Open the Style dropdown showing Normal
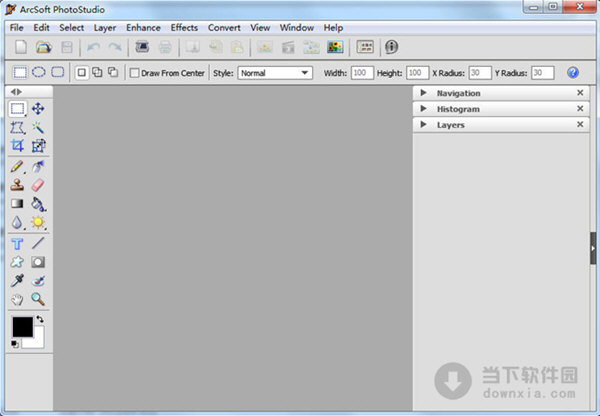 tap(275, 73)
